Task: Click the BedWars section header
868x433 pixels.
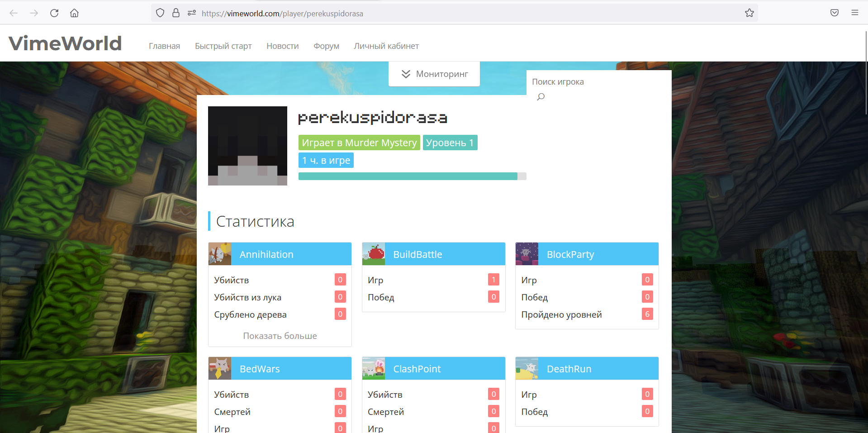Action: (280, 368)
